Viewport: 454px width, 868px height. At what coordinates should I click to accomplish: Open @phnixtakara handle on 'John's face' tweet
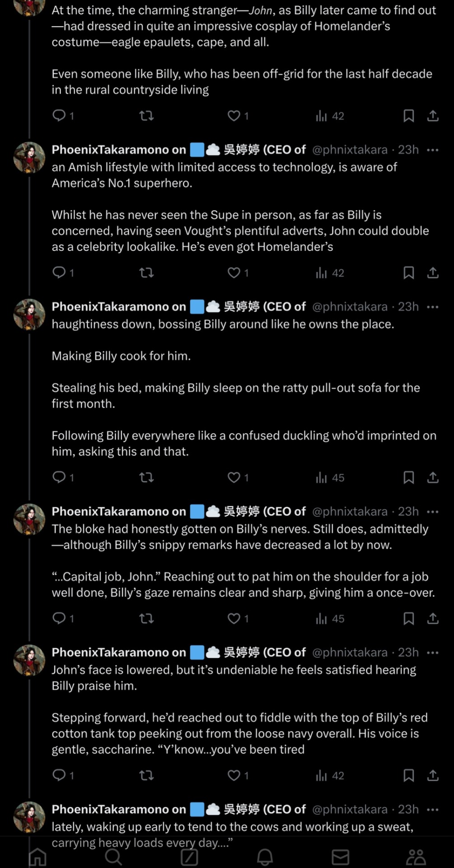[350, 652]
